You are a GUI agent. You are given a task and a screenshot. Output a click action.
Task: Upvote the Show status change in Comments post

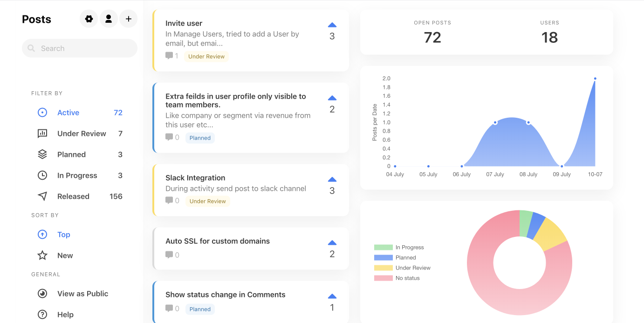(332, 296)
